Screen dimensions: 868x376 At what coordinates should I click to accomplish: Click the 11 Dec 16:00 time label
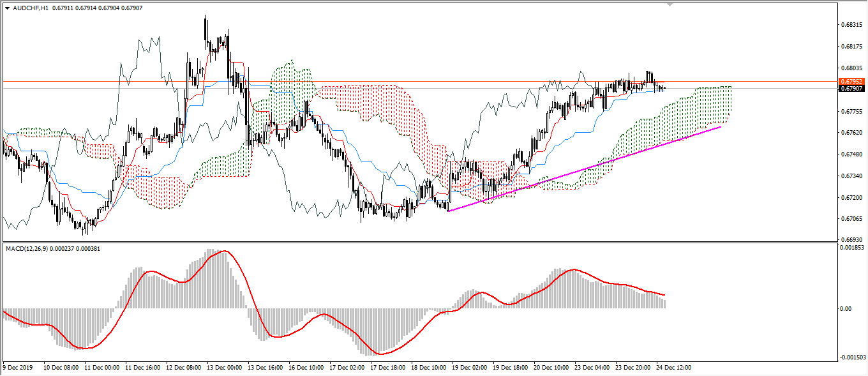point(143,368)
